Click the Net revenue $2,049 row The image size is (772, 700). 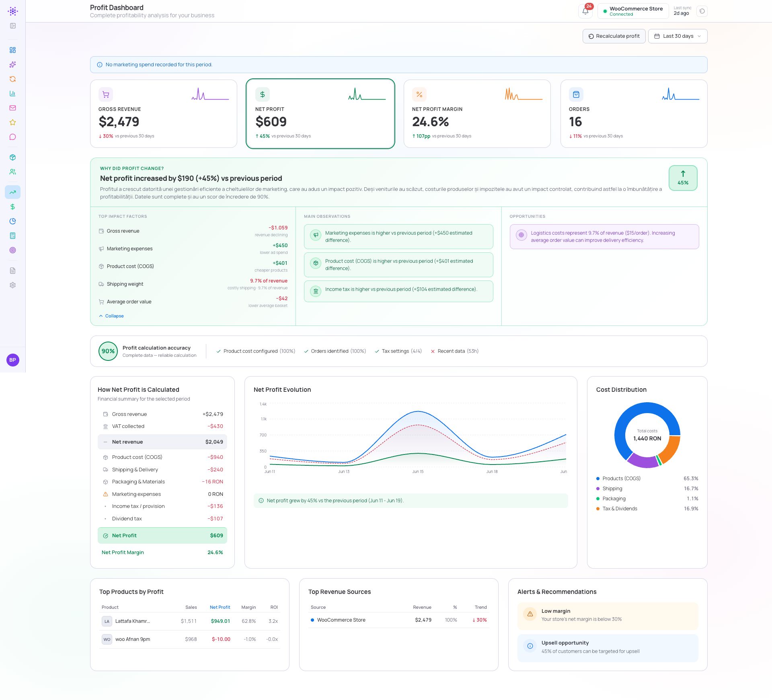tap(162, 442)
